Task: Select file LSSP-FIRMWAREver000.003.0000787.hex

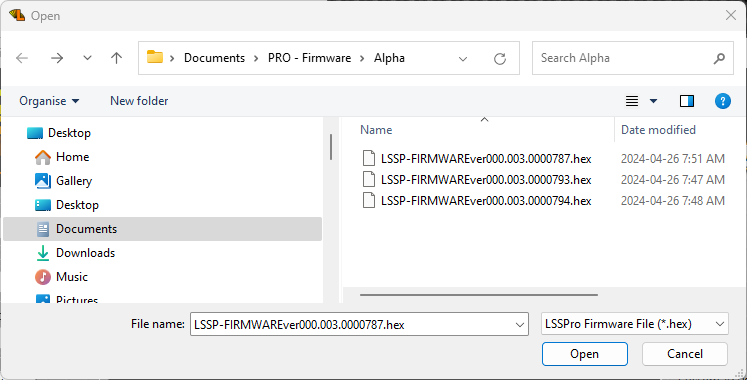Action: coord(486,159)
